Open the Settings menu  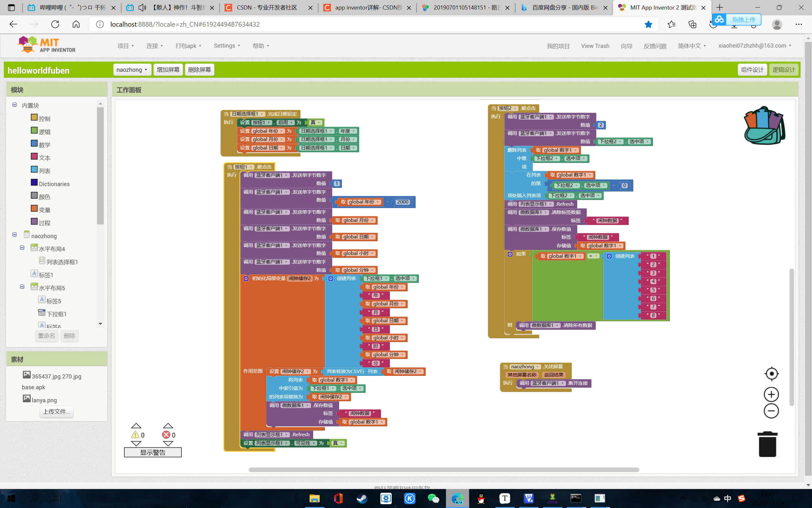(227, 46)
